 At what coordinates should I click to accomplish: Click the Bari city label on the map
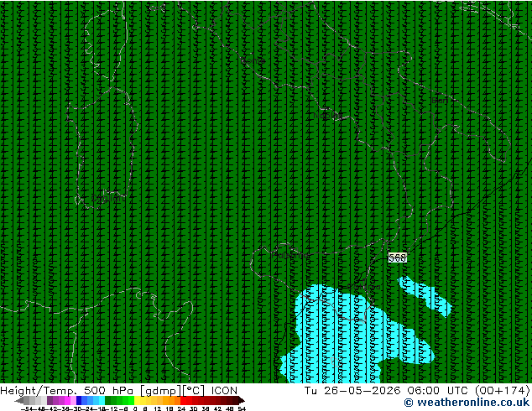tap(440, 101)
